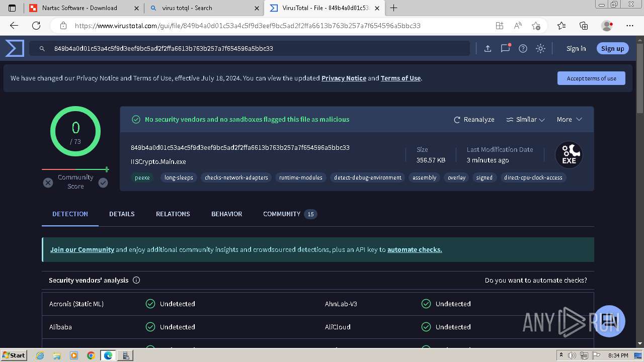Open the Terms of Use link
Image resolution: width=644 pixels, height=362 pixels.
(400, 78)
